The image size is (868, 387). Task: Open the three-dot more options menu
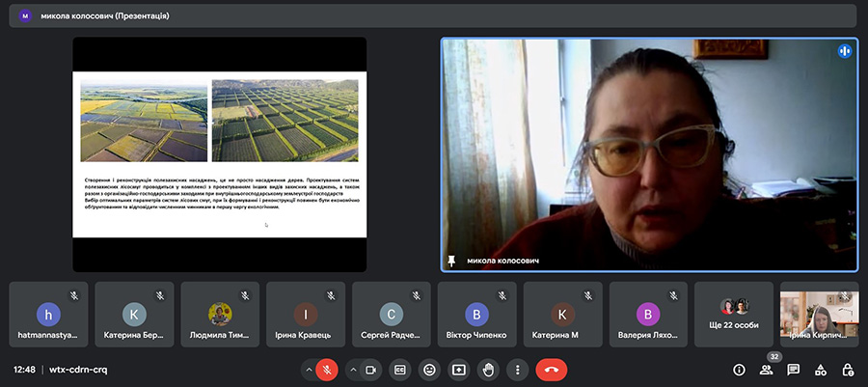coord(518,369)
